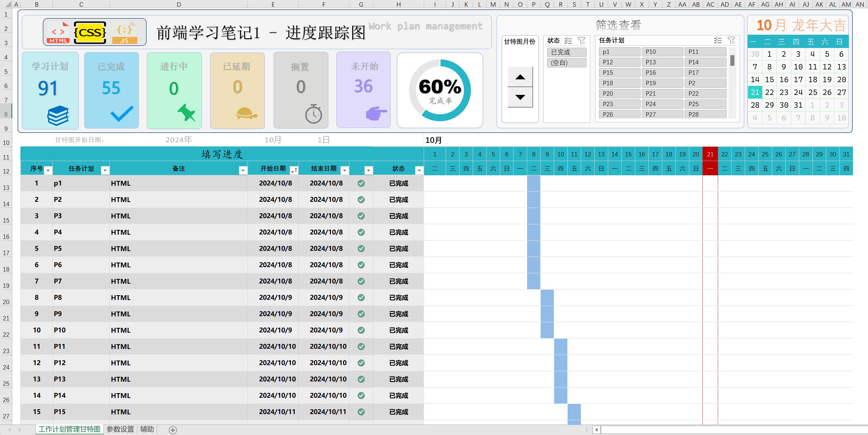Select column D header

178,4
